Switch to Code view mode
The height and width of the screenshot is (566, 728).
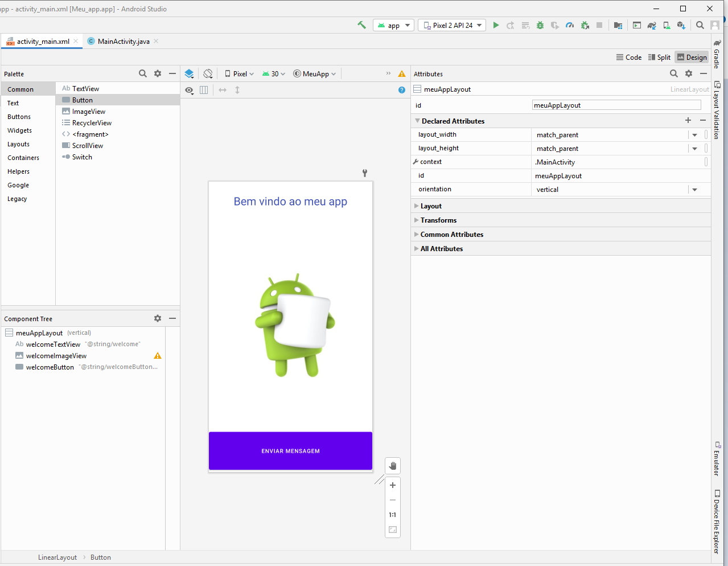[x=628, y=57]
